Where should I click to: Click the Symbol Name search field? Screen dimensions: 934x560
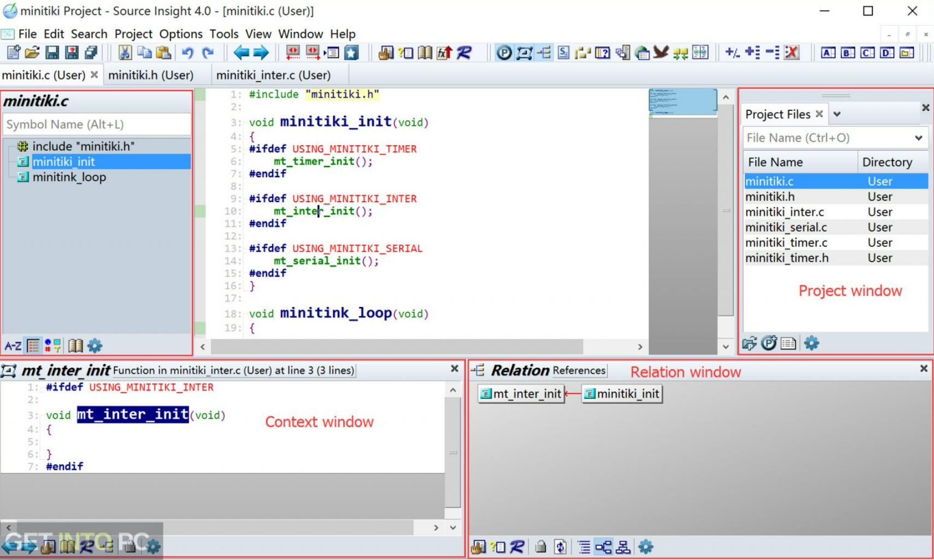97,124
